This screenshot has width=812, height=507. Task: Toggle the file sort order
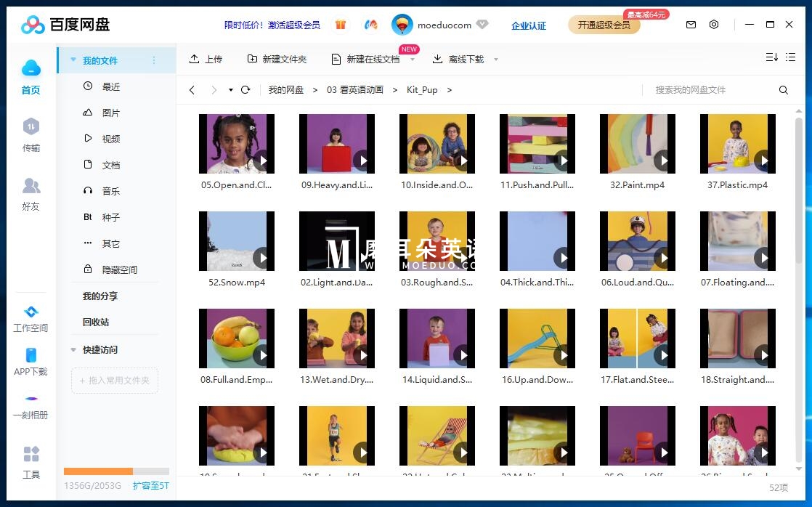tap(771, 57)
